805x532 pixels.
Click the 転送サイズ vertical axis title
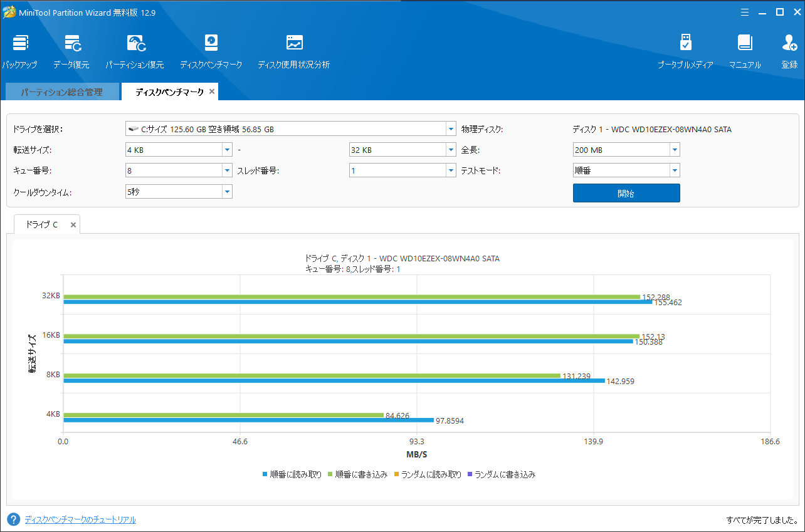(x=31, y=354)
